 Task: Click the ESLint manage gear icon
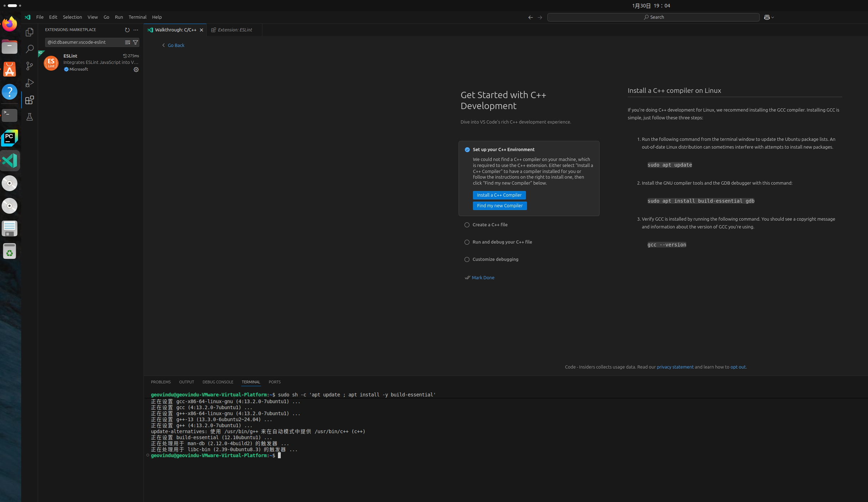click(x=136, y=70)
